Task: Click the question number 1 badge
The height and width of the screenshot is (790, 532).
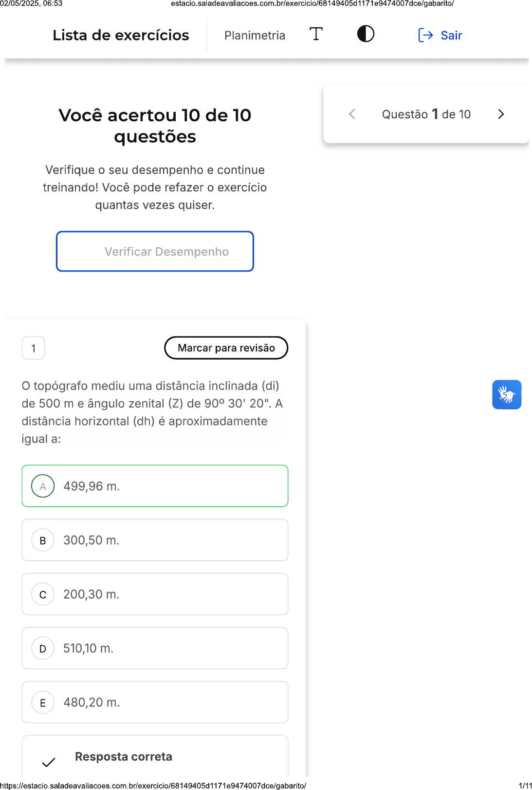Action: 34,348
